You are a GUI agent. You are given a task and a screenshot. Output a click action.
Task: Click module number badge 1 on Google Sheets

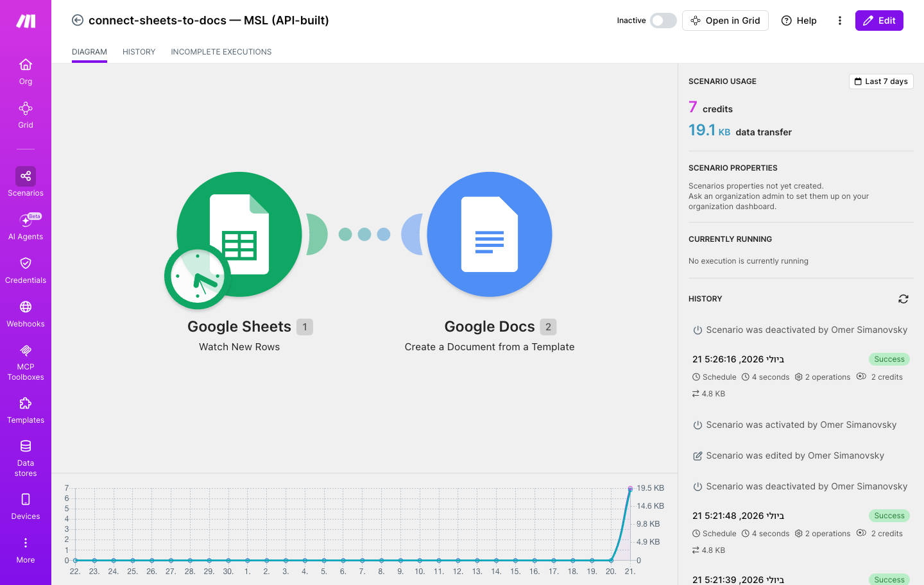click(305, 327)
